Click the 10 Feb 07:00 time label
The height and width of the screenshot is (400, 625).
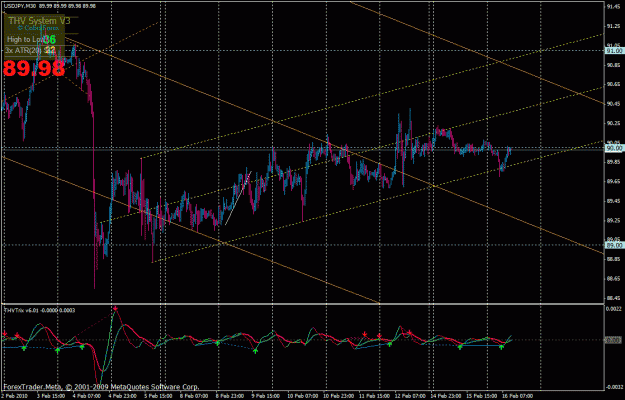[x=302, y=396]
